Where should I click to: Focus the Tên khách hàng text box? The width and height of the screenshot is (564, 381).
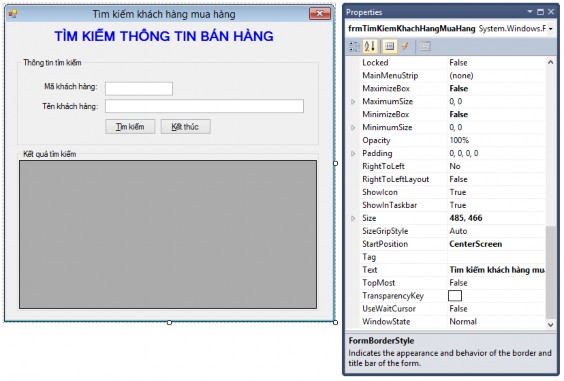(204, 106)
